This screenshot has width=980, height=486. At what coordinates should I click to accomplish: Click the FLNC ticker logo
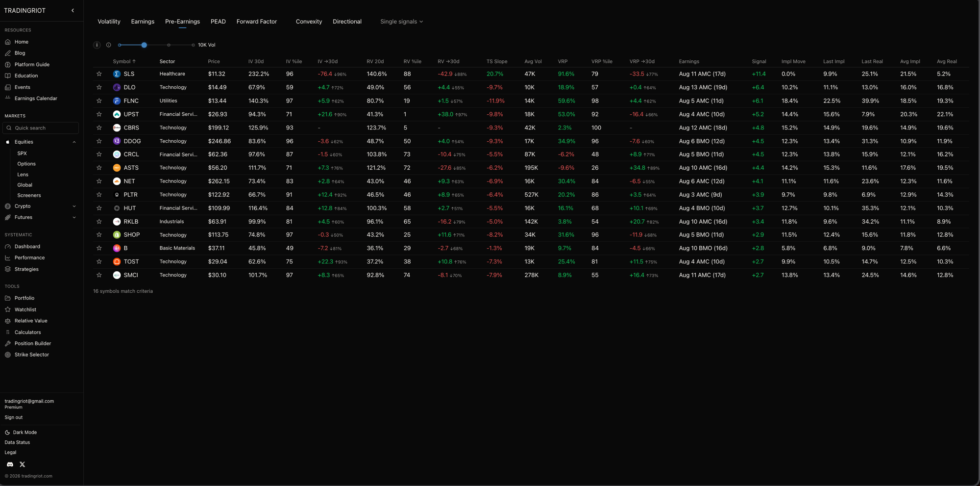tap(117, 101)
